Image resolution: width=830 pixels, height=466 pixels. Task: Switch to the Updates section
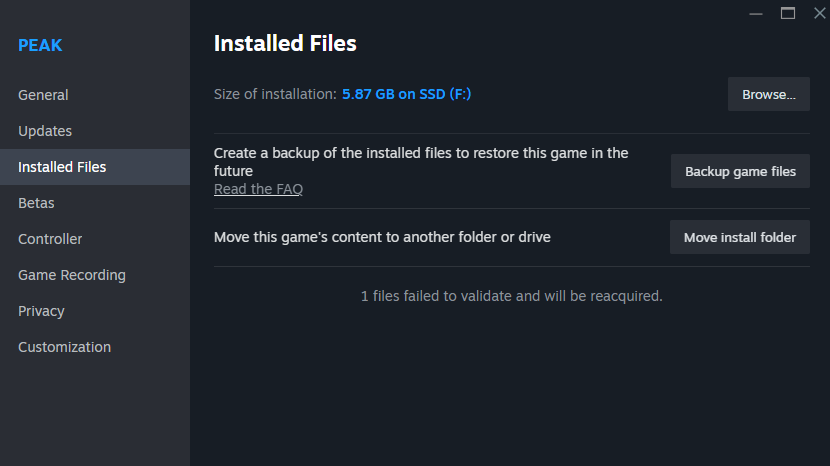click(45, 131)
